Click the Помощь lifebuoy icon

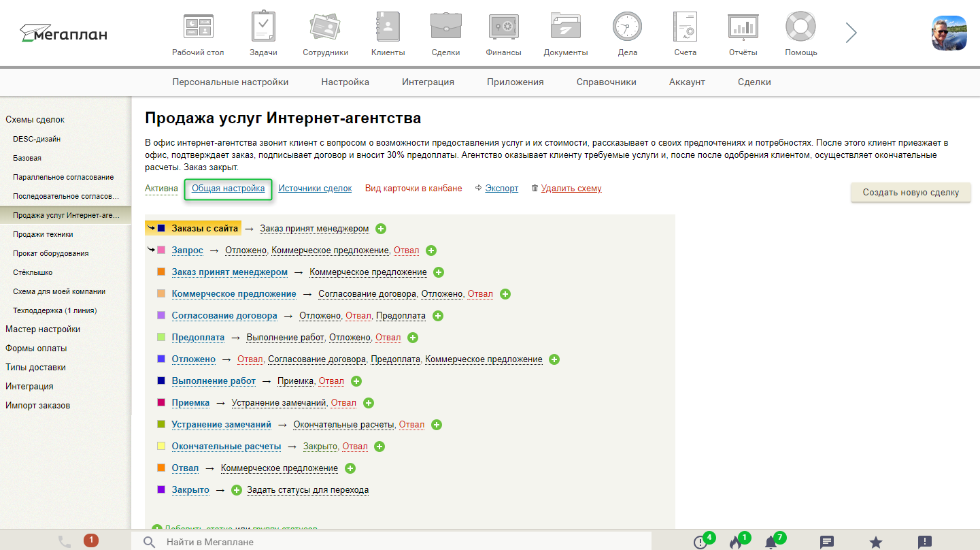tap(800, 28)
